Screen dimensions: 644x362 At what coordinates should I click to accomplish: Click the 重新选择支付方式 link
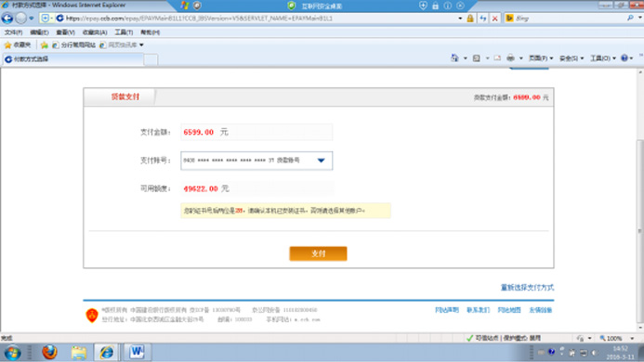click(527, 288)
